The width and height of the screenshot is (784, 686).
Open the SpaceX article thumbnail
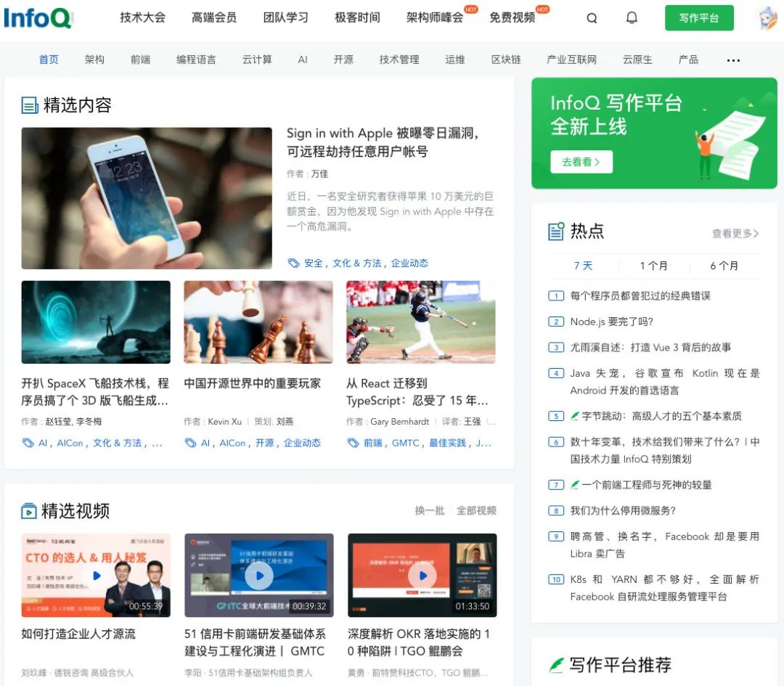96,322
